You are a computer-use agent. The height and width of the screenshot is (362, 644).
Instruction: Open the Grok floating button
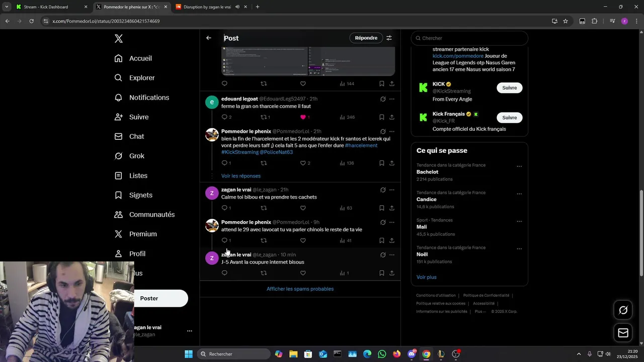623,310
